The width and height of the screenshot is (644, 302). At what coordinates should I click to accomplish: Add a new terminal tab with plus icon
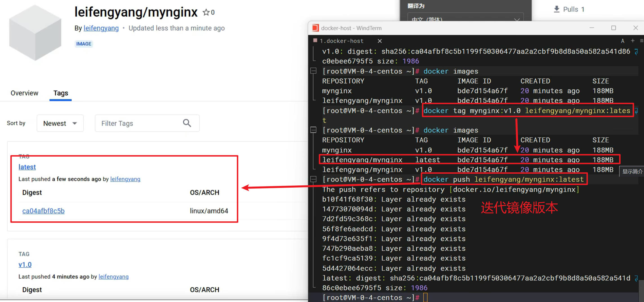tap(633, 41)
